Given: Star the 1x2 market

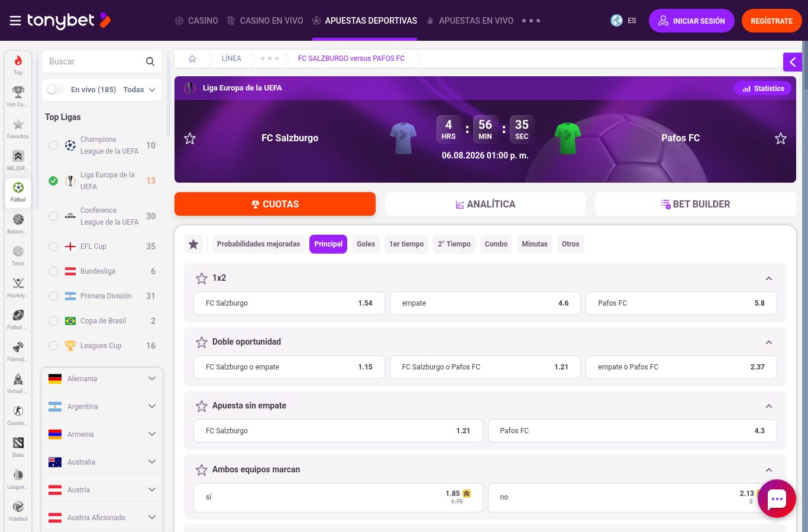Looking at the screenshot, I should click(202, 278).
